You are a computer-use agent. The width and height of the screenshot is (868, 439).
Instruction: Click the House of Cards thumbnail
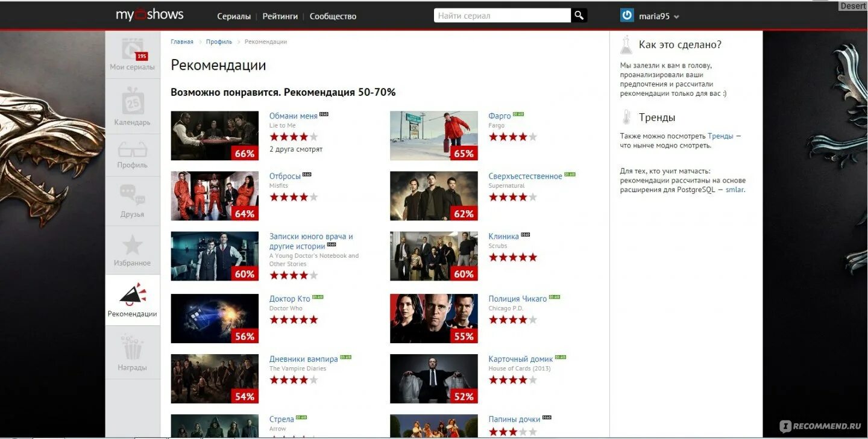pos(434,379)
